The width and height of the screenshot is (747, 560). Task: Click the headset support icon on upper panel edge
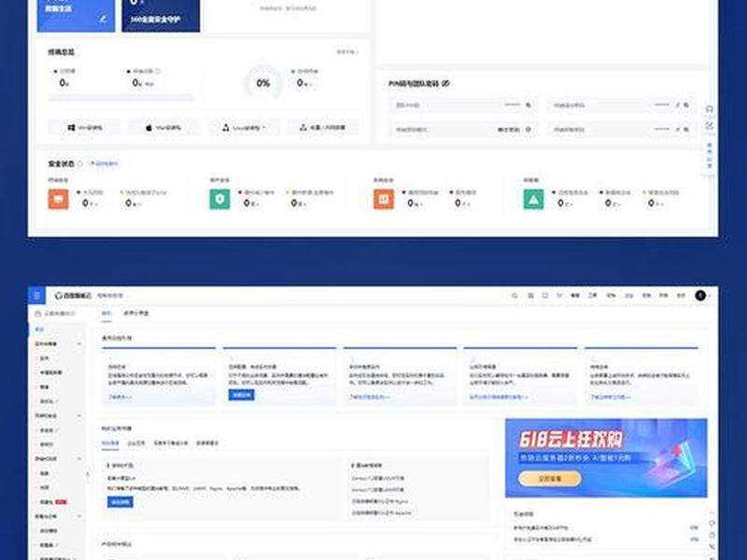(709, 109)
